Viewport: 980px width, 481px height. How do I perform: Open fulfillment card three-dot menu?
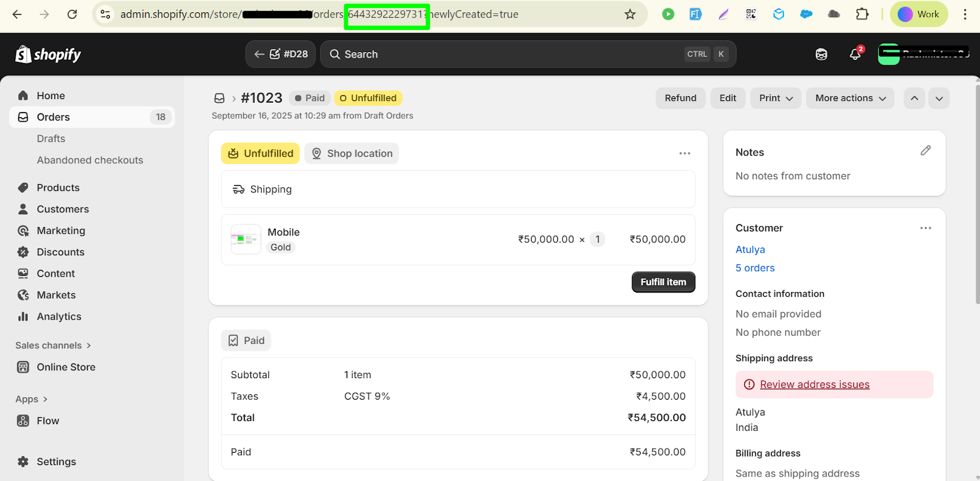coord(685,153)
